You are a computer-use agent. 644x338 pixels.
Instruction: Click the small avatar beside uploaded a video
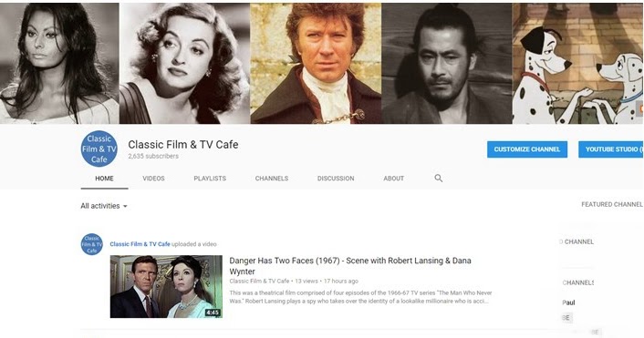pos(91,244)
